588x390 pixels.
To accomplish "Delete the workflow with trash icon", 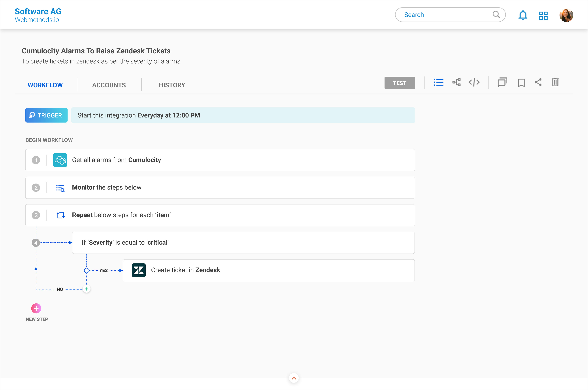I will pyautogui.click(x=555, y=82).
